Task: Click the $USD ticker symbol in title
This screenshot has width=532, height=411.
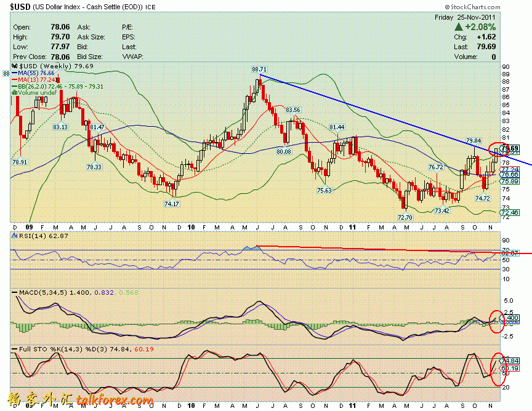Action: (20, 7)
